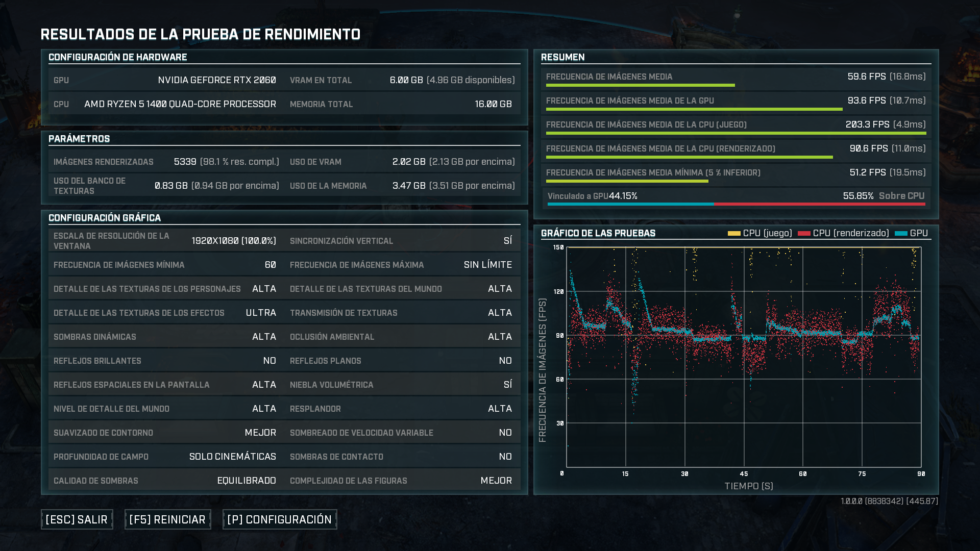
Task: Click the Calidad de Sombras EQUILIBRADO value
Action: click(x=247, y=481)
